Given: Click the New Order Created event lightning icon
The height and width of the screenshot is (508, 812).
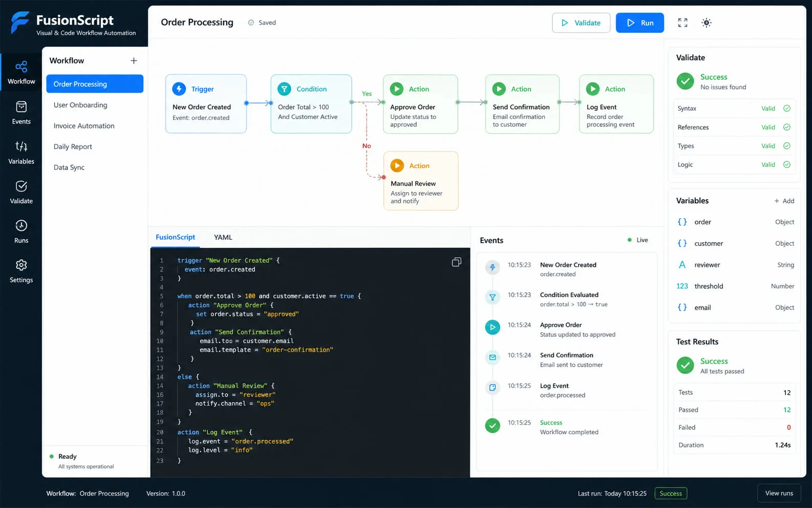Looking at the screenshot, I should pos(493,267).
